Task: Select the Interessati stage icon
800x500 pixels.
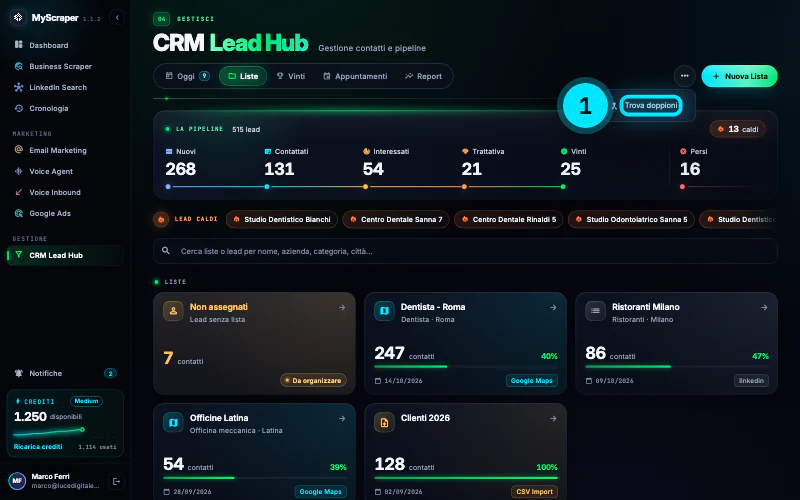Action: pos(366,152)
